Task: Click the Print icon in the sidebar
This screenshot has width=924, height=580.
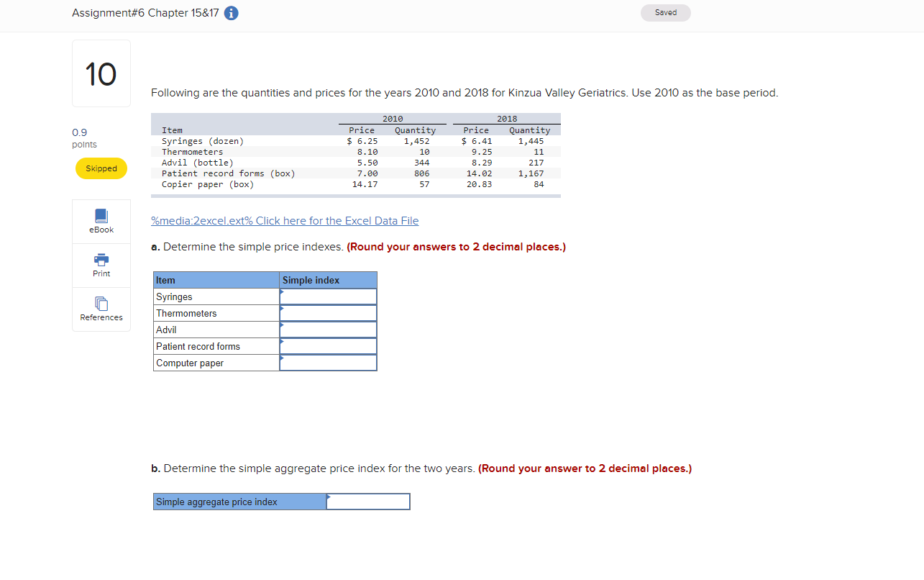Action: tap(101, 264)
